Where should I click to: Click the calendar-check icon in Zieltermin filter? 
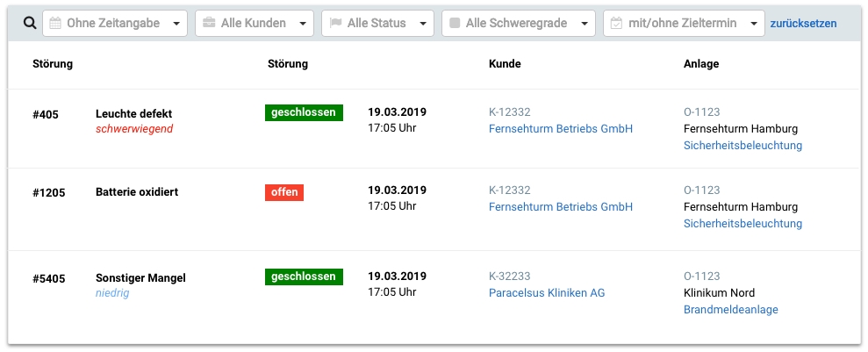tap(616, 23)
